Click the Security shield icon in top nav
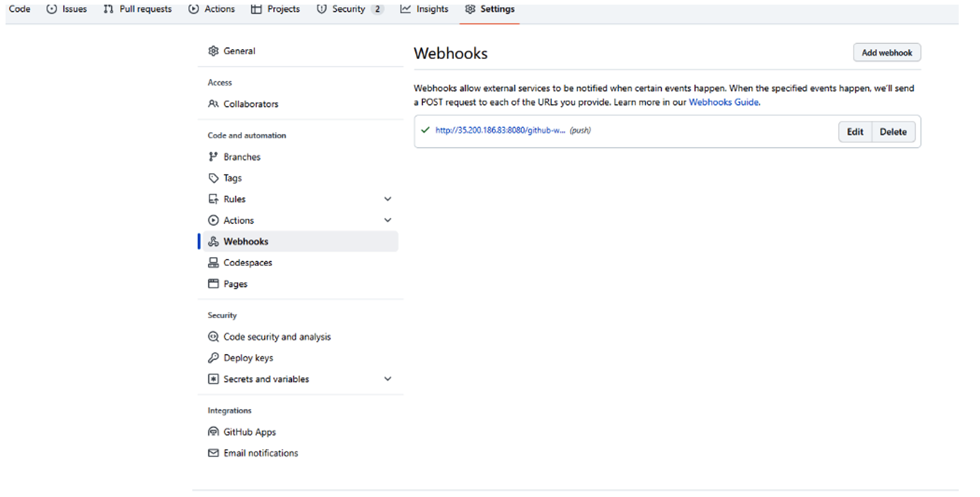 point(321,9)
